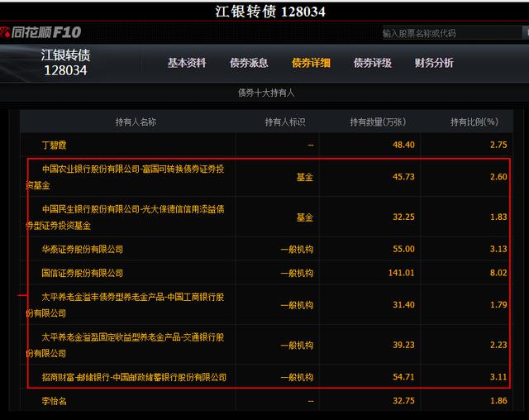
Task: Click the 3.11 holding ratio value
Action: click(498, 377)
